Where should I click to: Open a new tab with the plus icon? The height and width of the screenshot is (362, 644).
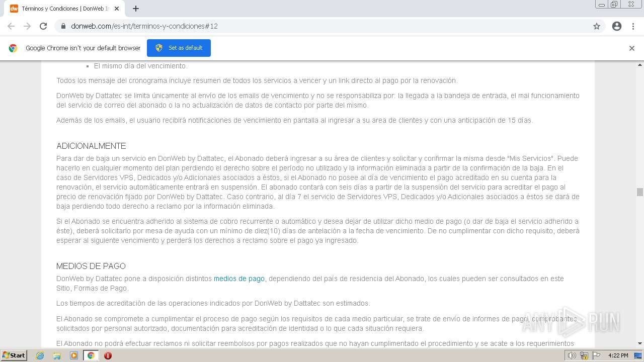click(x=136, y=9)
